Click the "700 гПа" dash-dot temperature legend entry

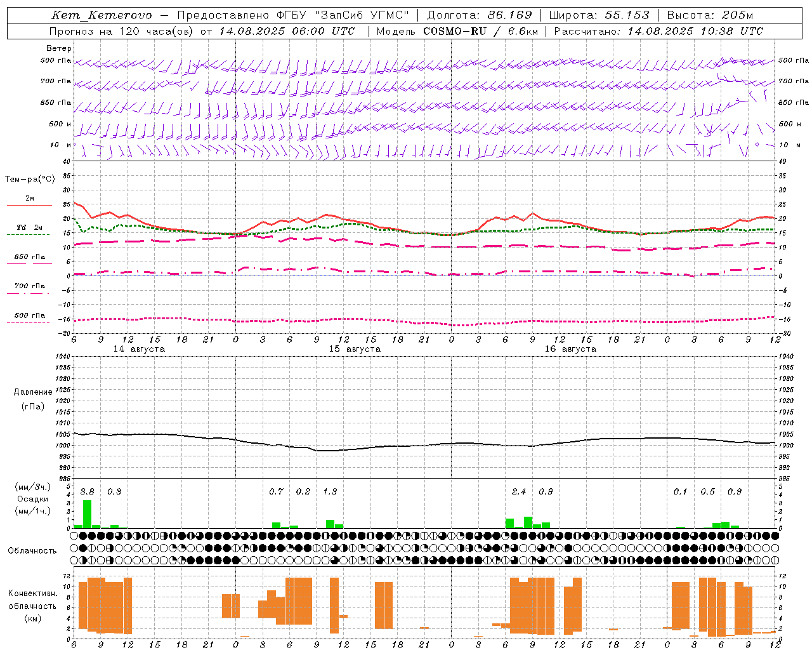coord(29,288)
